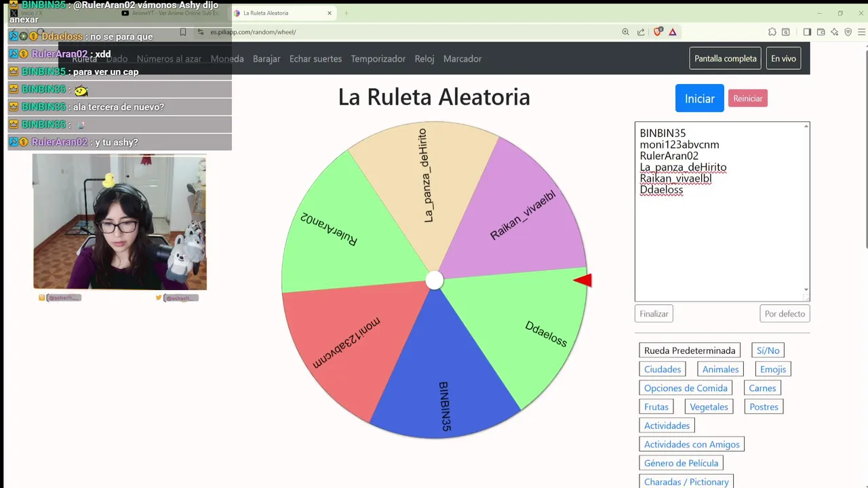The width and height of the screenshot is (868, 488).
Task: Select the Emojis preset
Action: 773,369
